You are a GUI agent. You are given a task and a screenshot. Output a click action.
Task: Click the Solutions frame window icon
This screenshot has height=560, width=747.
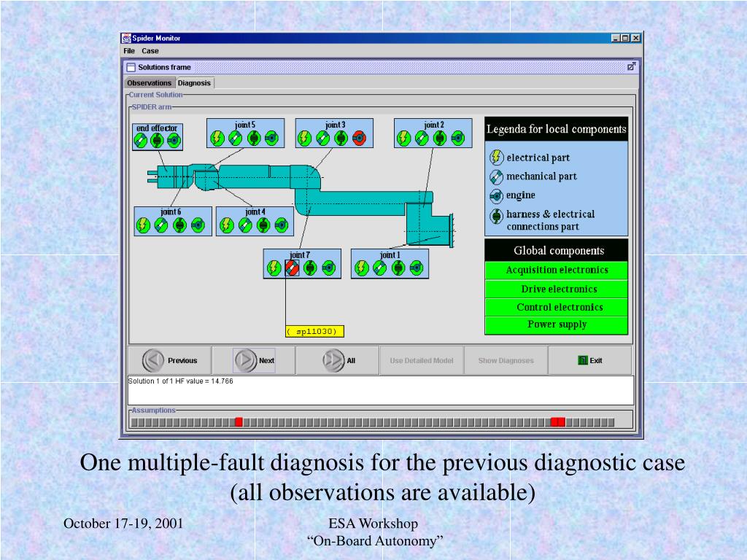tap(131, 67)
